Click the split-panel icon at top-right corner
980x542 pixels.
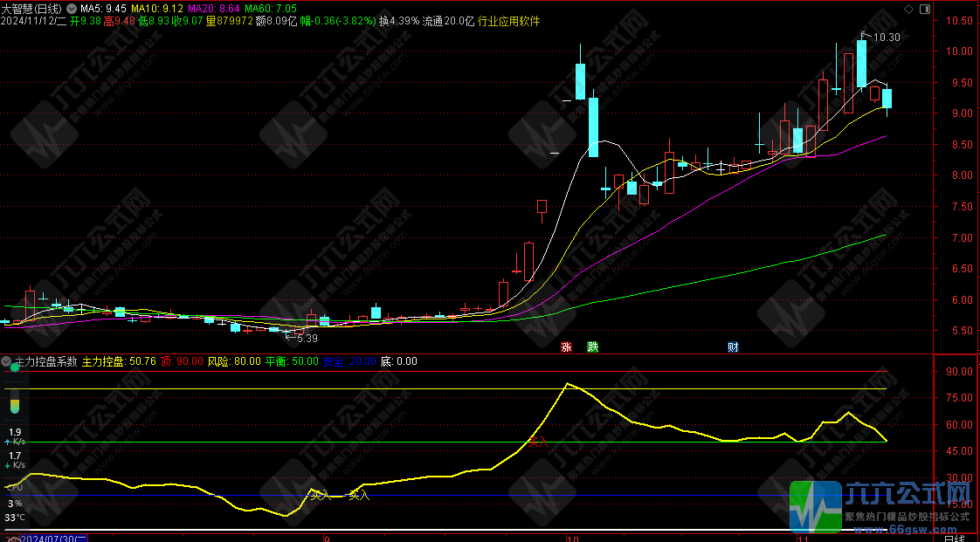(x=924, y=9)
